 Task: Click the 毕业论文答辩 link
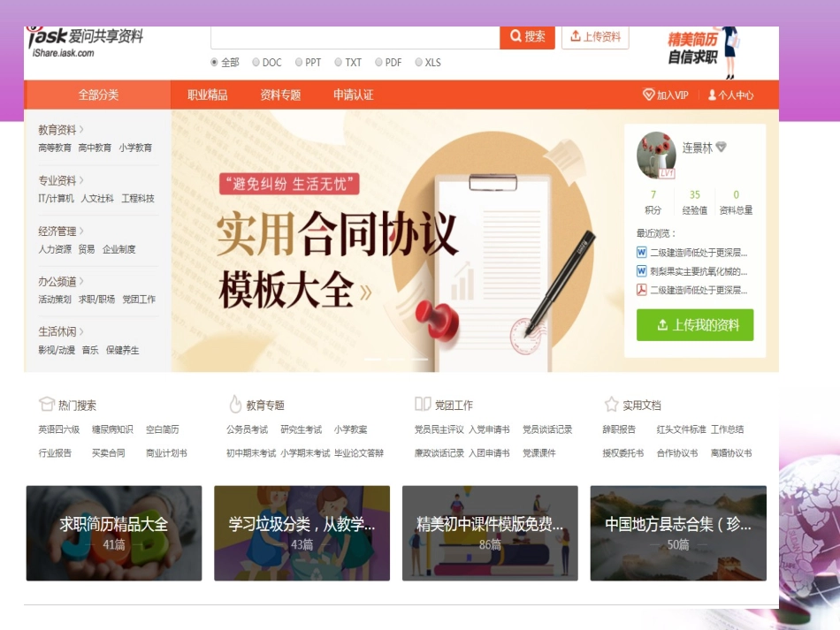coord(359,452)
